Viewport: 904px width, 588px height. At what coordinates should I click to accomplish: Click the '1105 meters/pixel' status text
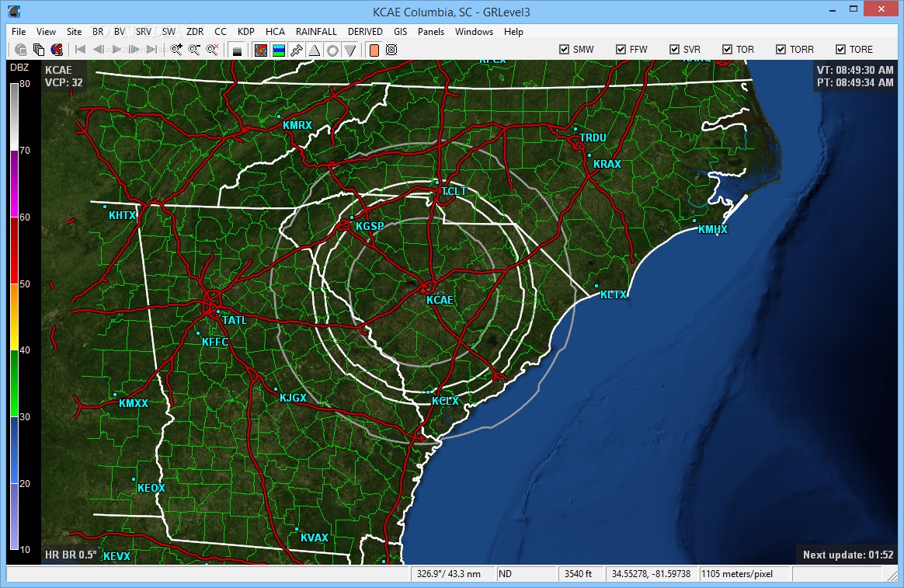[737, 573]
